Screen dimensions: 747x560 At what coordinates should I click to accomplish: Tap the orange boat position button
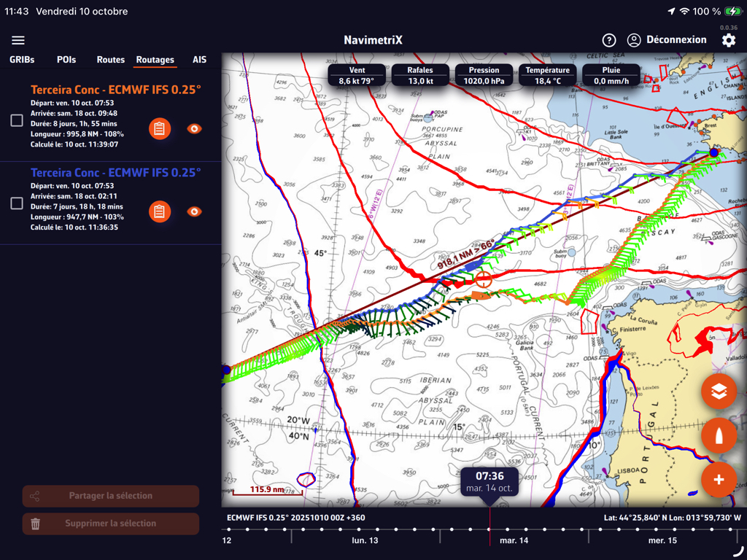tap(719, 436)
